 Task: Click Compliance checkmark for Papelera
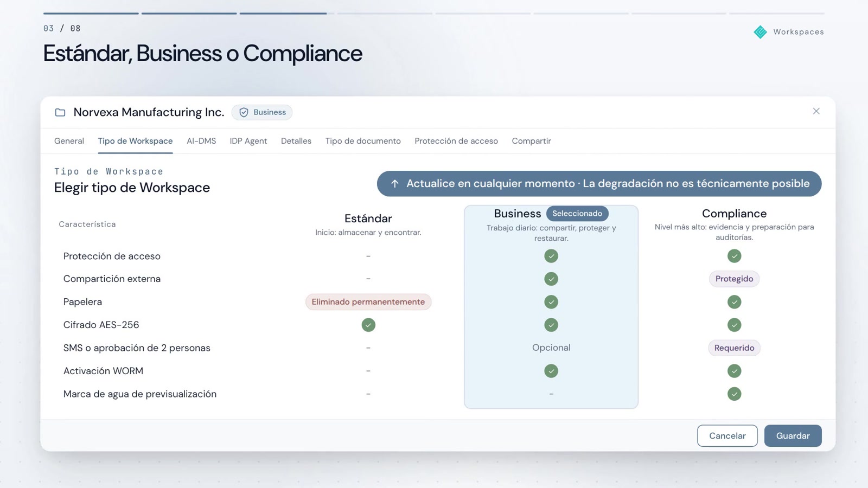734,302
